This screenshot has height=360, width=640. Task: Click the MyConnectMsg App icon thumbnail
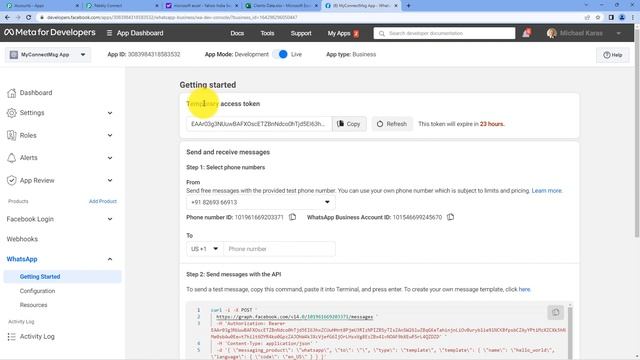pyautogui.click(x=14, y=55)
